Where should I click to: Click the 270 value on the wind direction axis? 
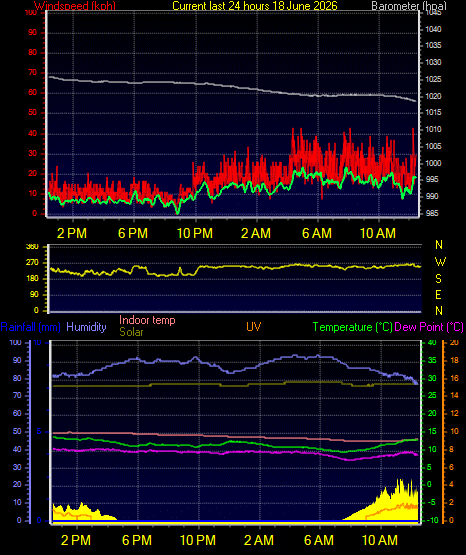click(x=32, y=263)
